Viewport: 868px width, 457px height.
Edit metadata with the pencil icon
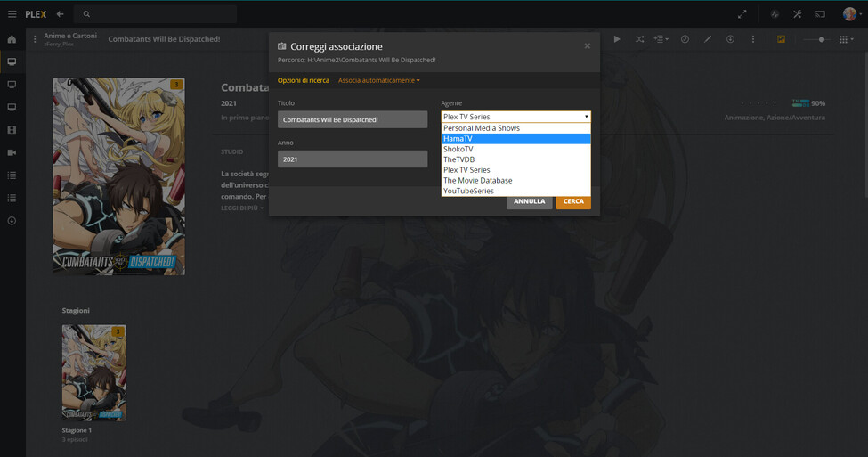[x=708, y=39]
